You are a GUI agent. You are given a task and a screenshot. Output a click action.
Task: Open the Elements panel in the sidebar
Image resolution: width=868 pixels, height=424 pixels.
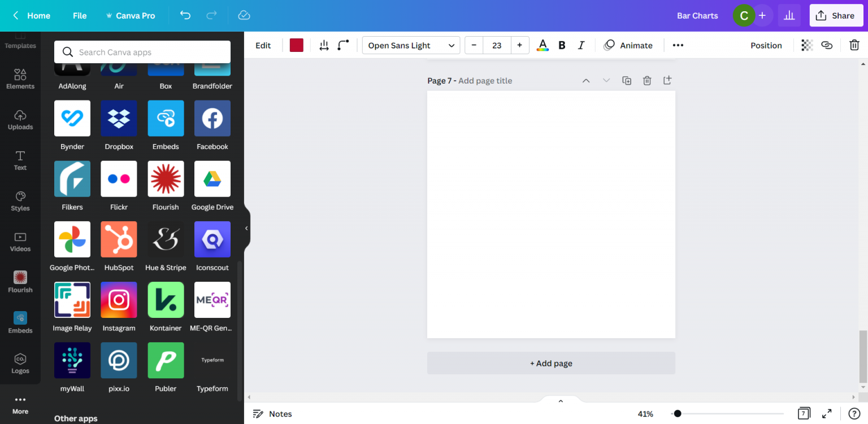click(x=20, y=79)
